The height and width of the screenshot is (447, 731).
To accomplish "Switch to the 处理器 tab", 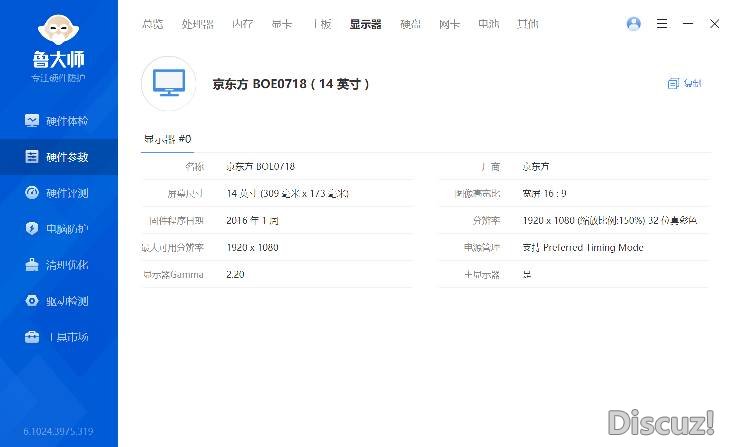I will click(x=198, y=24).
